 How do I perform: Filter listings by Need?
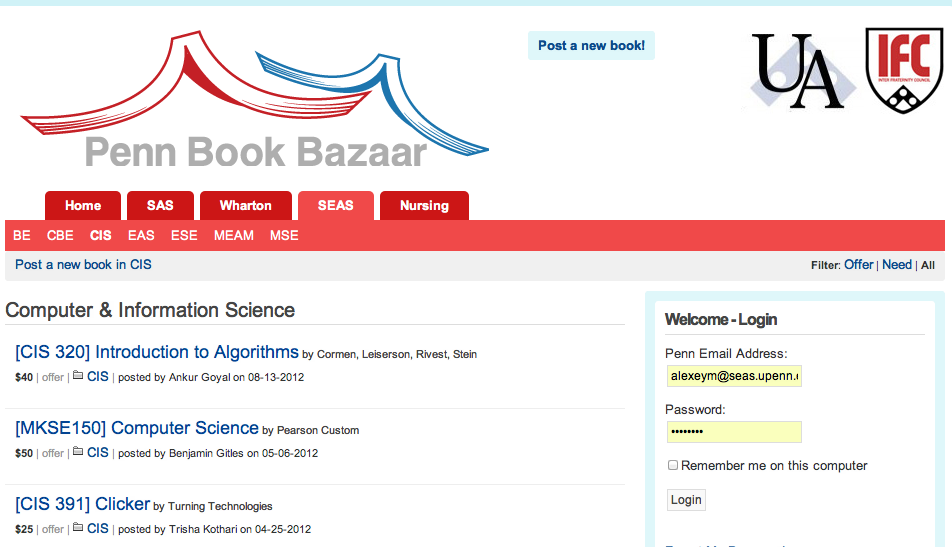pyautogui.click(x=897, y=265)
